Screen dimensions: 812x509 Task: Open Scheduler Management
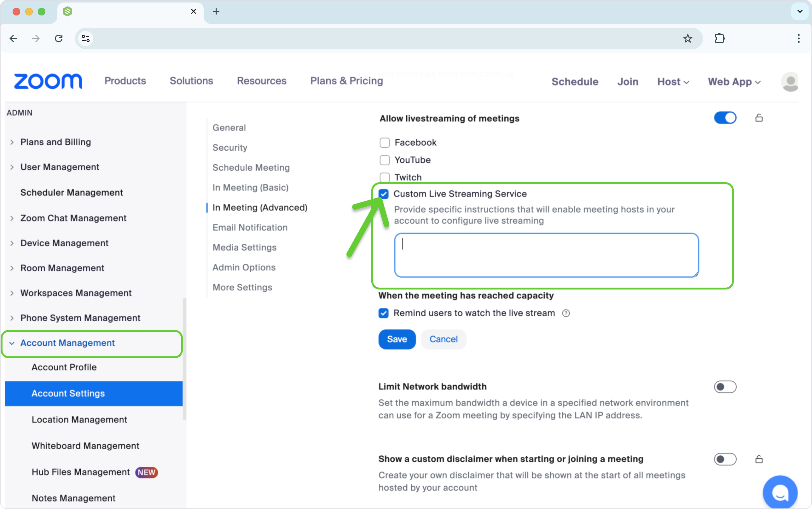[72, 193]
